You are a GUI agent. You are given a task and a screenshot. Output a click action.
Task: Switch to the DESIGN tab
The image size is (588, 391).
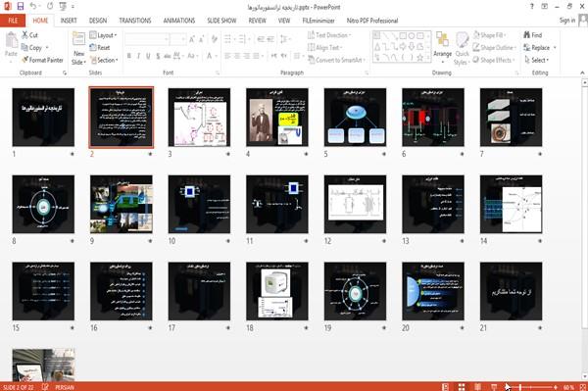tap(98, 21)
